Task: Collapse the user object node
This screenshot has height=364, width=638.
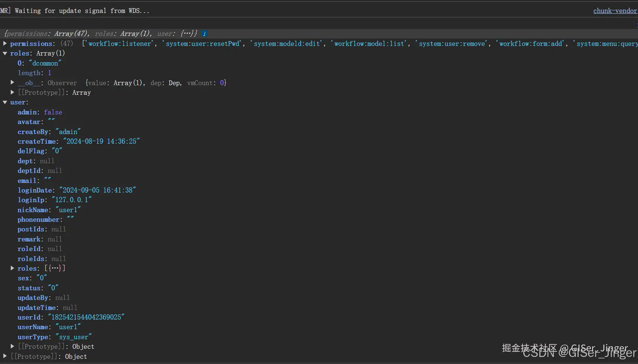Action: 5,102
